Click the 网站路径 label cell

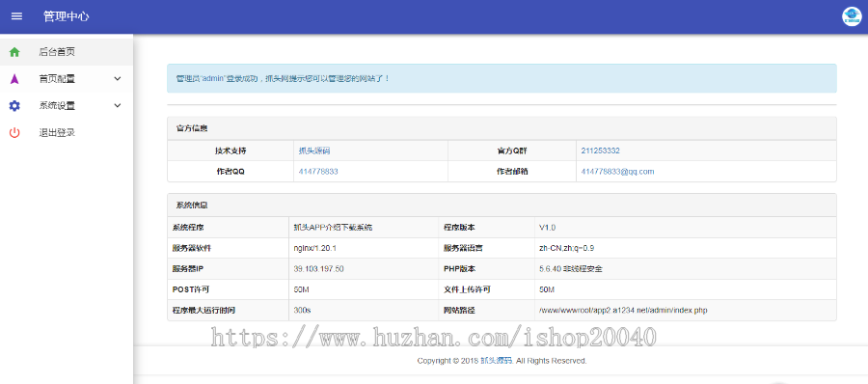tap(486, 311)
